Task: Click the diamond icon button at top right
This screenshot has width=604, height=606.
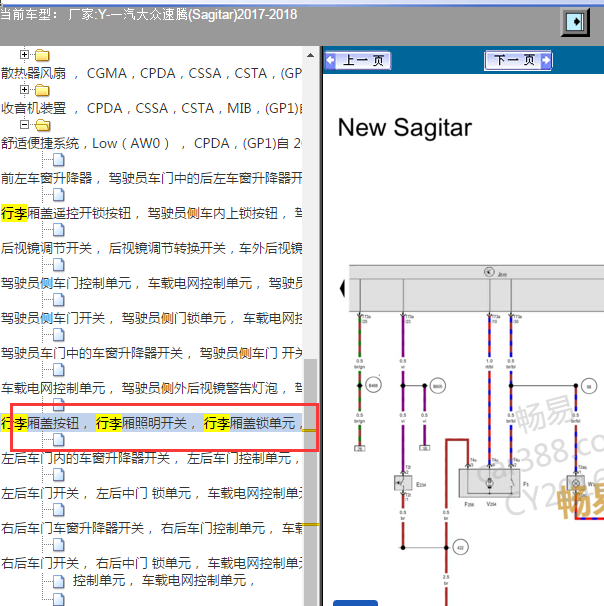Action: (x=575, y=22)
